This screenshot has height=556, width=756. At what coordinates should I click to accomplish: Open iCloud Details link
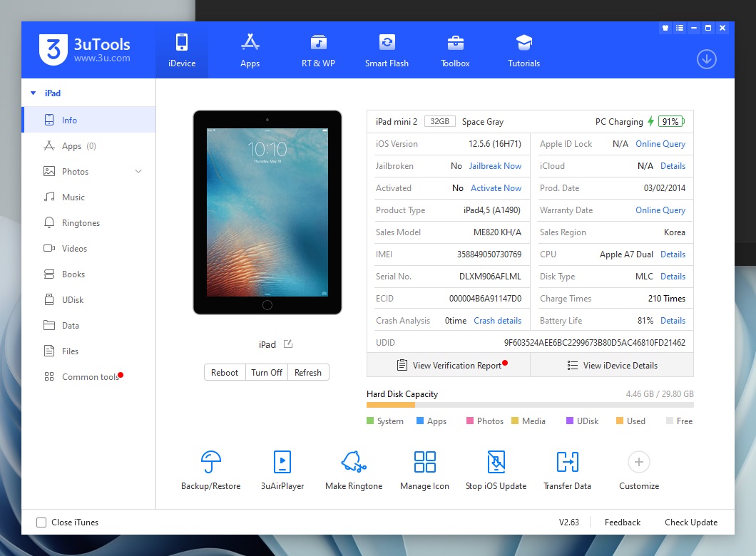[673, 166]
